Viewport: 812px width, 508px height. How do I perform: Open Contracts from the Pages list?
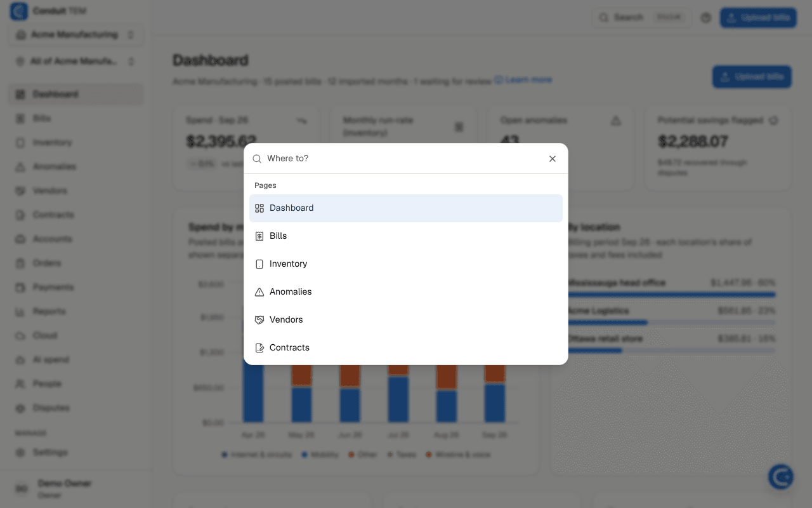[406, 348]
